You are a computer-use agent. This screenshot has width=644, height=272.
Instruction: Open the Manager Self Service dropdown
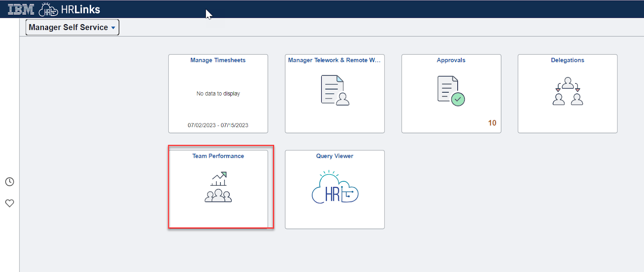click(72, 28)
